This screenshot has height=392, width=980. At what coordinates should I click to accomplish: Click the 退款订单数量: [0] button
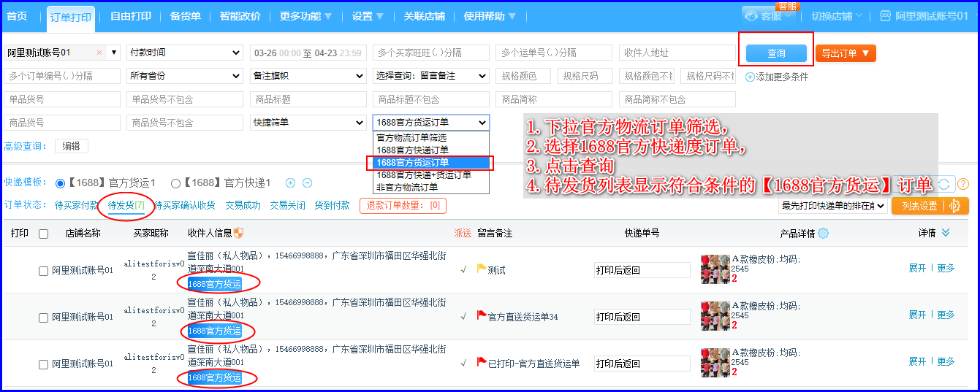[403, 206]
